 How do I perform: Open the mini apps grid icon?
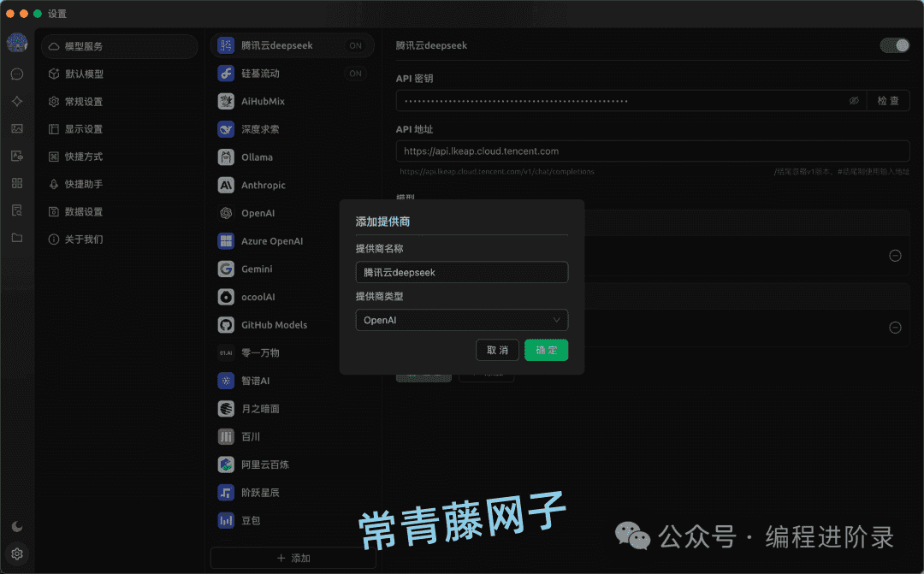pos(17,183)
